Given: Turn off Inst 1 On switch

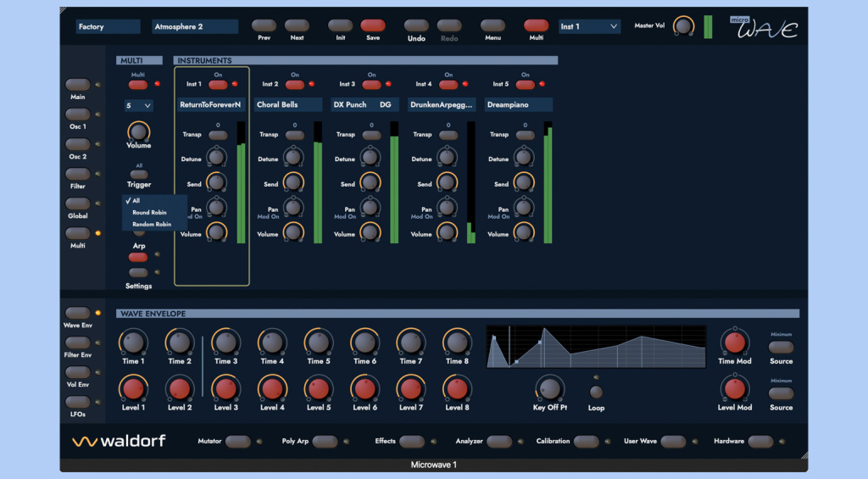Looking at the screenshot, I should 218,85.
